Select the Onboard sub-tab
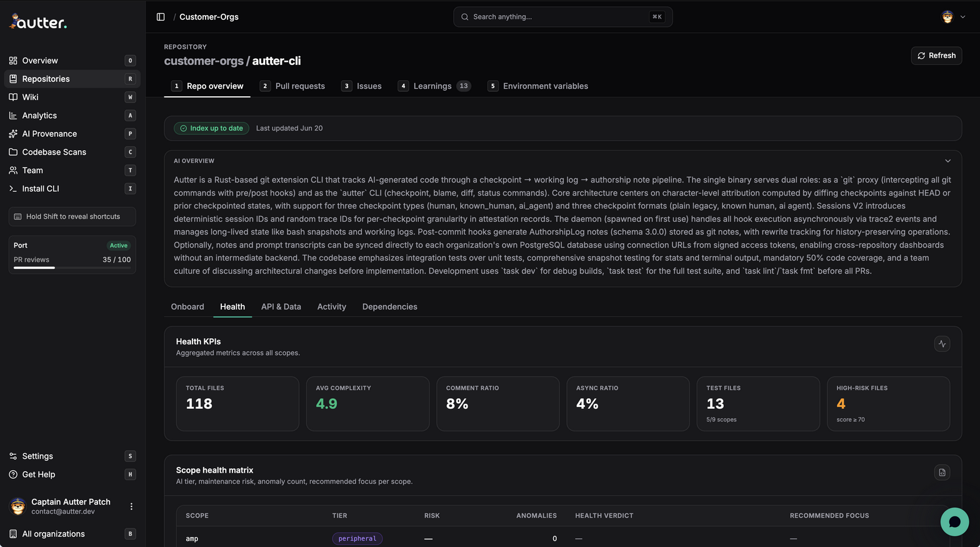 click(x=187, y=307)
